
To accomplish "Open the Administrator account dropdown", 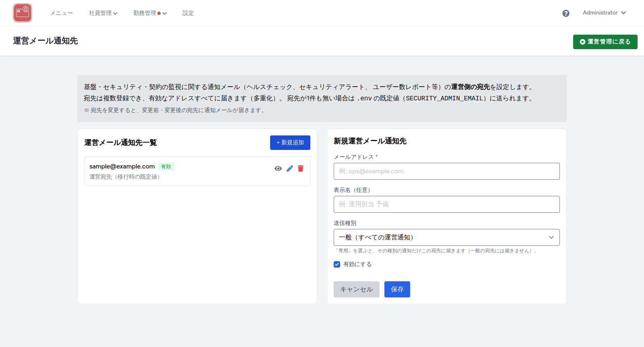I will [604, 13].
